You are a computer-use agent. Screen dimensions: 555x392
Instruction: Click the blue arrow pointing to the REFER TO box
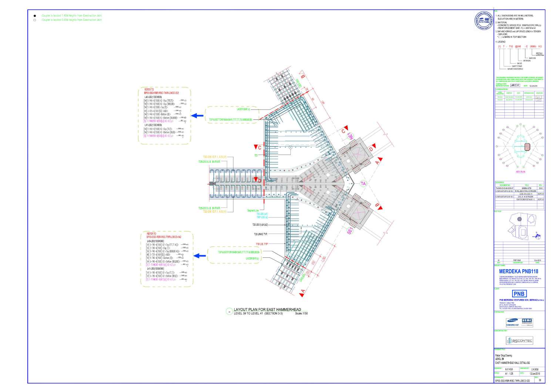(x=197, y=115)
